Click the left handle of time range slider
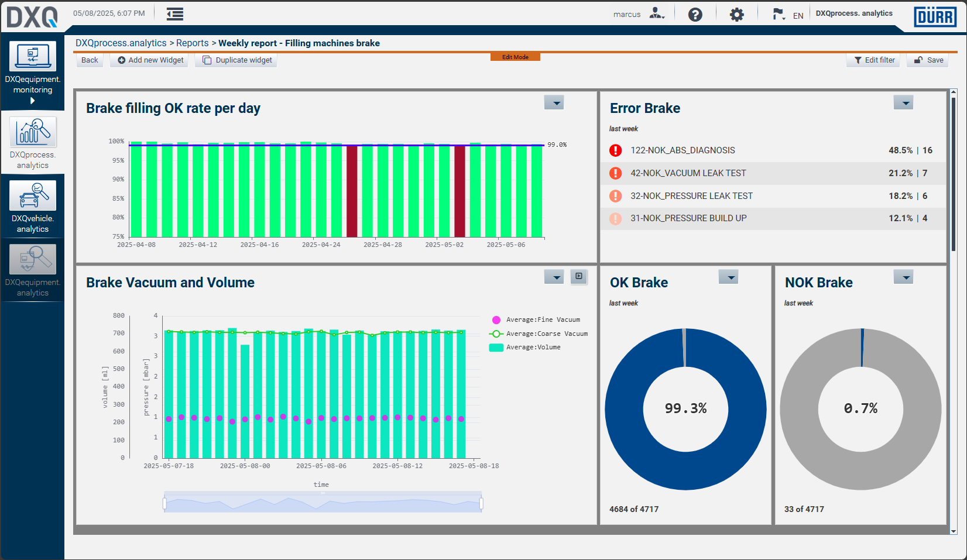The height and width of the screenshot is (560, 967). (x=164, y=503)
